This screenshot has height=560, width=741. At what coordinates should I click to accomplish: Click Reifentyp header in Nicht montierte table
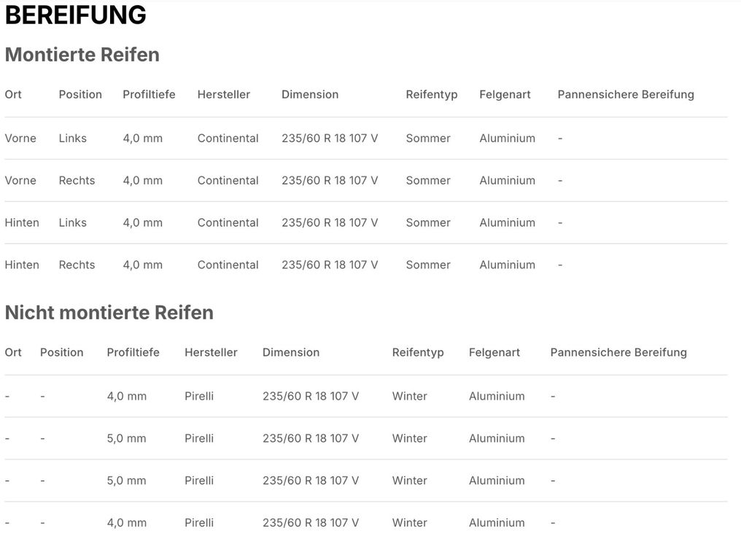click(x=418, y=353)
